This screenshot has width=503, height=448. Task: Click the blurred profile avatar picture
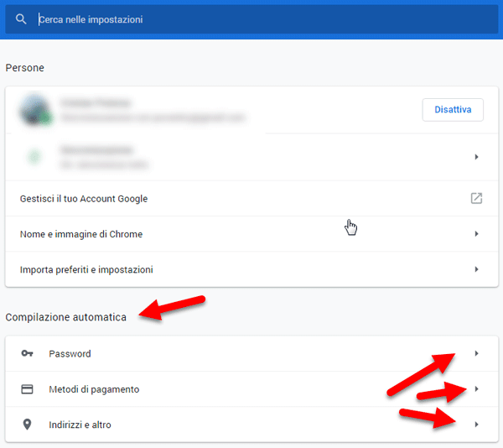[35, 110]
